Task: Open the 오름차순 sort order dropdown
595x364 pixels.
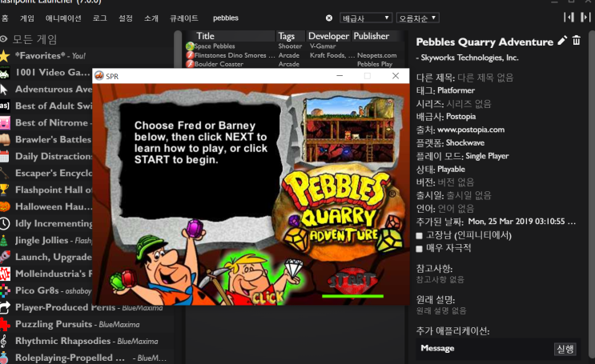Action: coord(417,18)
